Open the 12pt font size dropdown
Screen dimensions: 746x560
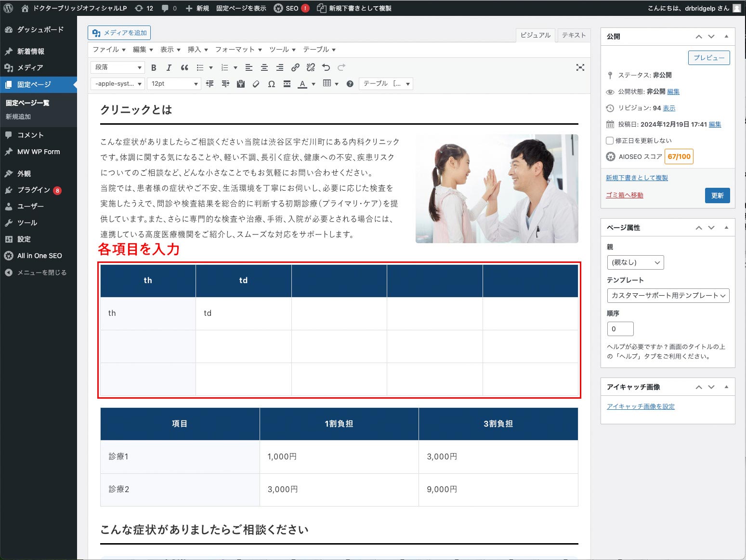tap(174, 84)
